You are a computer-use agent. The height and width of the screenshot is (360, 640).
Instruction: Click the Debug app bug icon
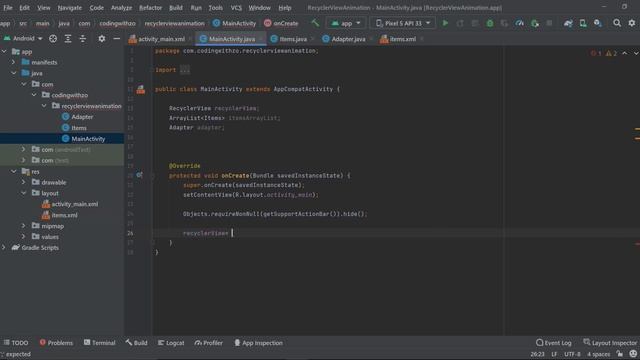(490, 23)
